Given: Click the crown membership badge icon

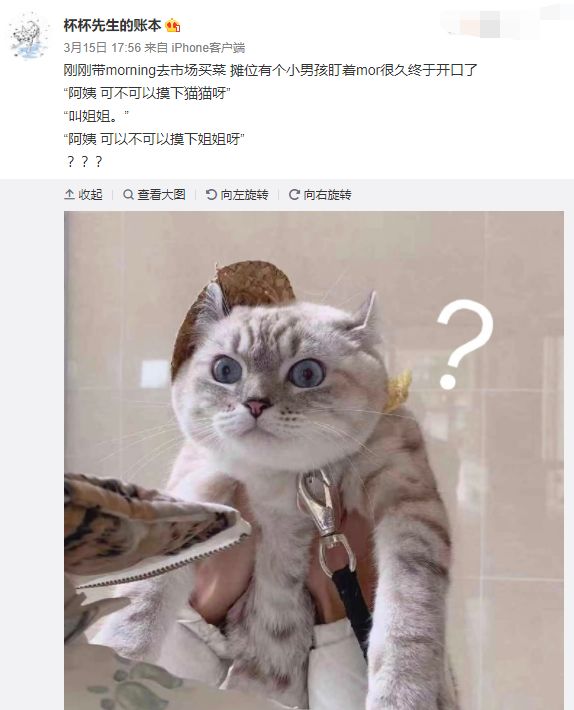Looking at the screenshot, I should 172,26.
